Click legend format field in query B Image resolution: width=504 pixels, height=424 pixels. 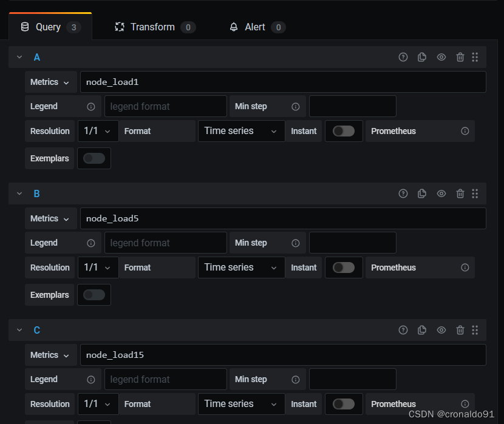pyautogui.click(x=166, y=243)
